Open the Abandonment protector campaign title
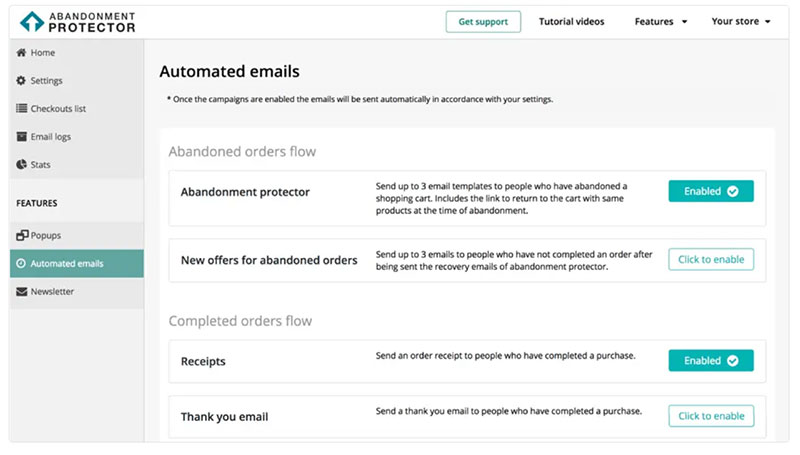Image resolution: width=800 pixels, height=455 pixels. (x=245, y=192)
